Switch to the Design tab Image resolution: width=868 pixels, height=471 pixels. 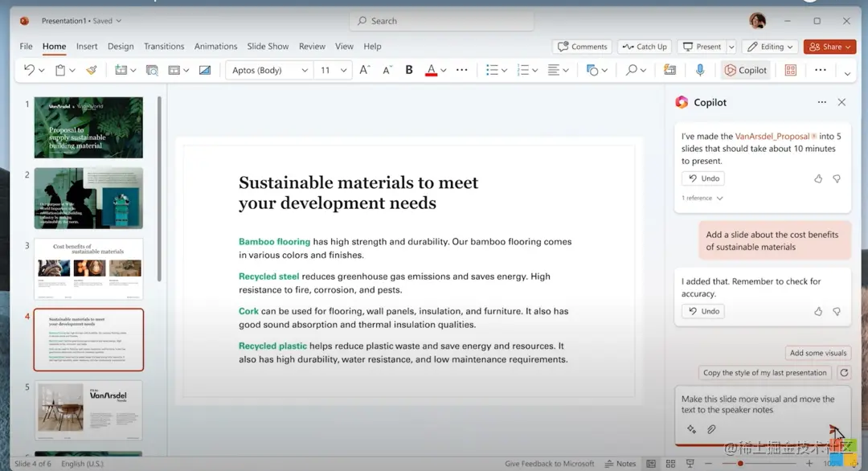click(121, 47)
